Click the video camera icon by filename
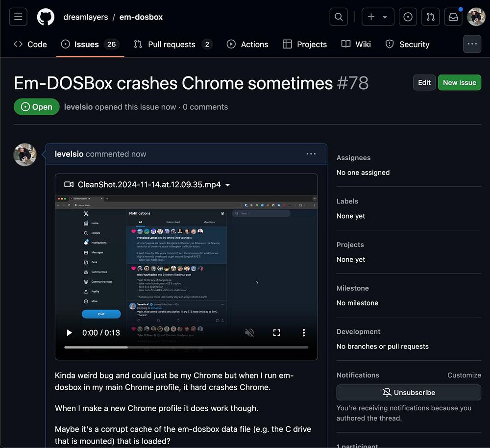Screen dimensions: 490x448 click(69, 184)
